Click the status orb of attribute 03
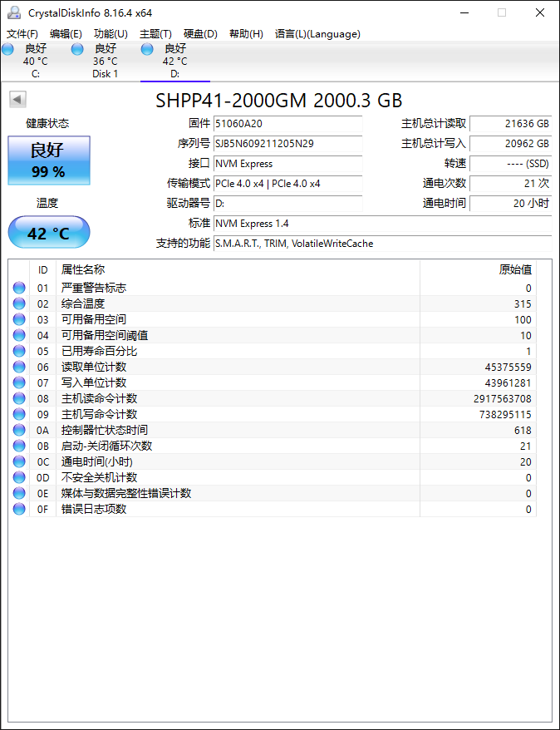Viewport: 560px width, 730px height. [19, 320]
